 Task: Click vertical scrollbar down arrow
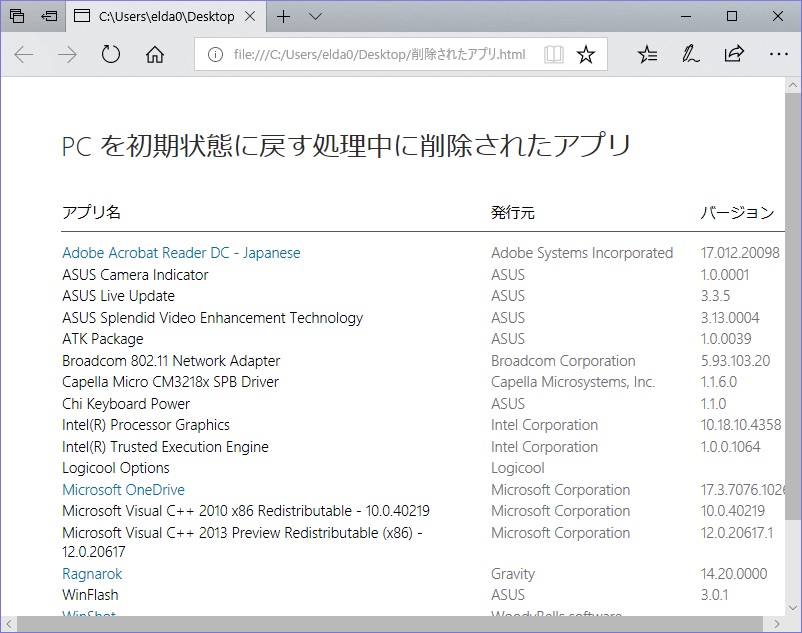coord(793,608)
